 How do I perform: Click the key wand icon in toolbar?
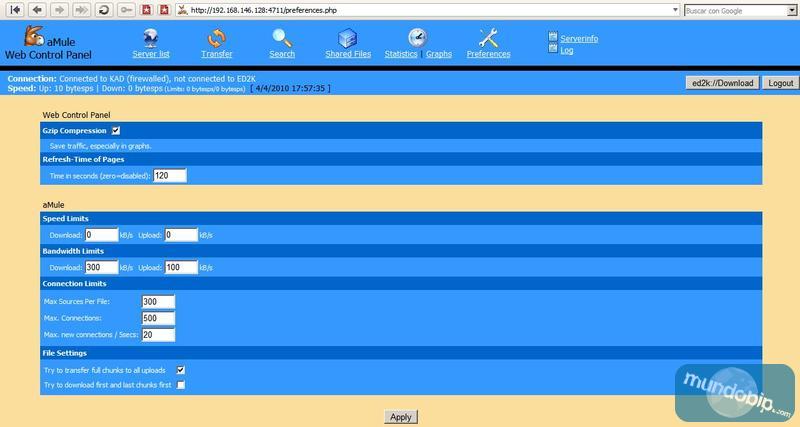tap(126, 10)
